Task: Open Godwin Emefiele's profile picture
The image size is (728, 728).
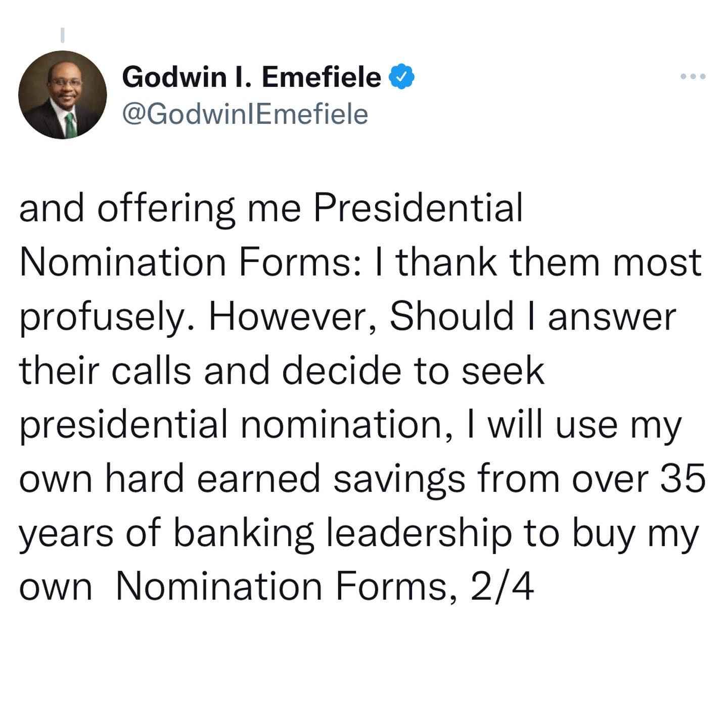Action: pyautogui.click(x=63, y=95)
